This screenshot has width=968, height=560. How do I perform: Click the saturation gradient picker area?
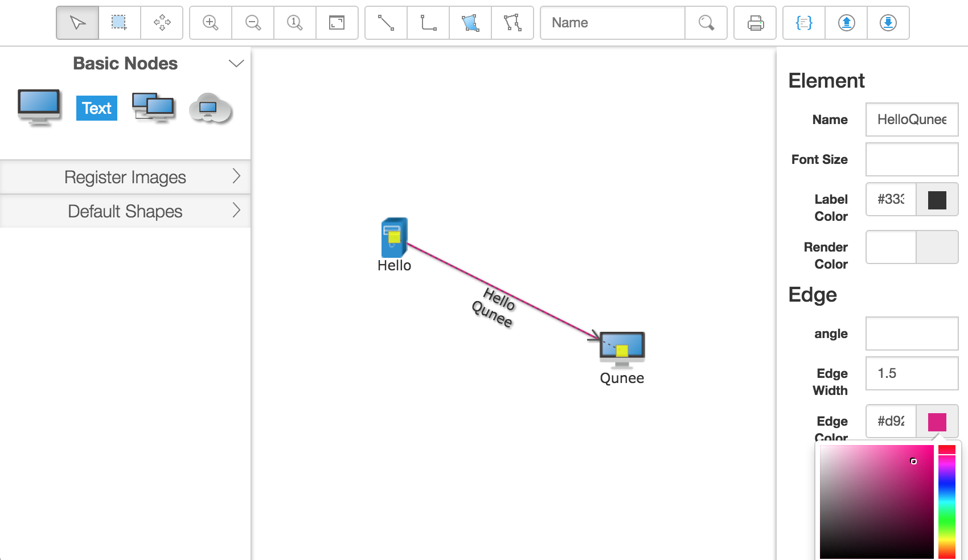point(876,503)
